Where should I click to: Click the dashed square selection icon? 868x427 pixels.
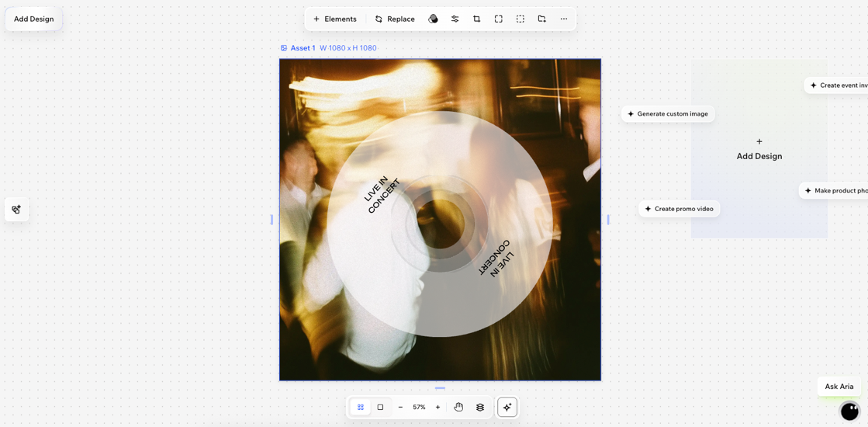(520, 19)
